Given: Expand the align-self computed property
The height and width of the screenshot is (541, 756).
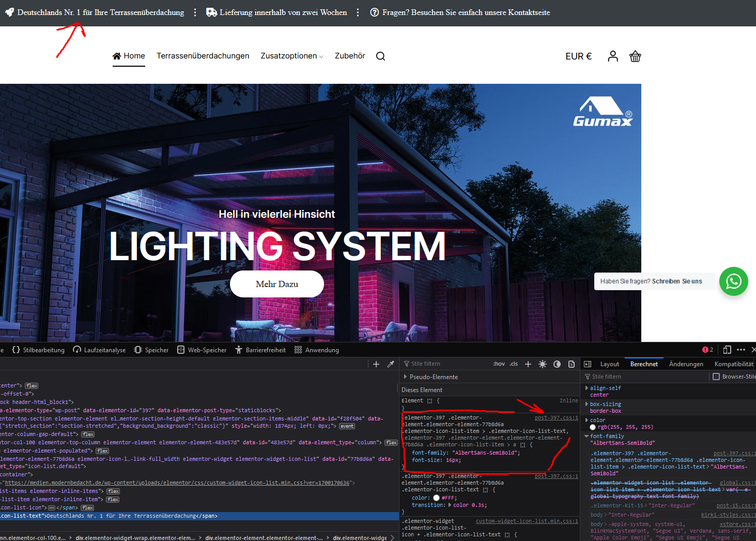Looking at the screenshot, I should click(x=587, y=388).
